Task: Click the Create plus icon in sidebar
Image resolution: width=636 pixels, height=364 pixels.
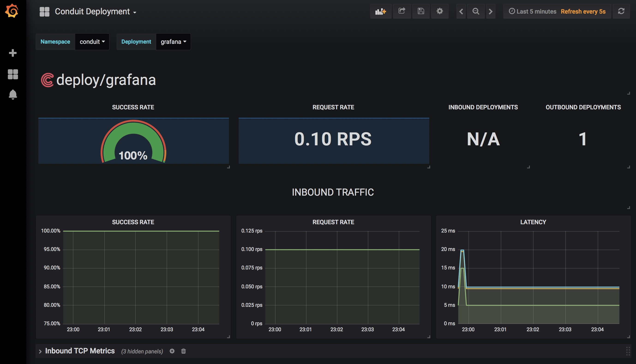Action: click(13, 53)
